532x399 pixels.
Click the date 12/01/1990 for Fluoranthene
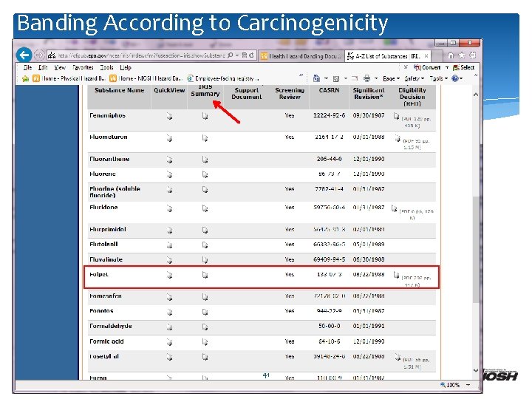point(369,159)
